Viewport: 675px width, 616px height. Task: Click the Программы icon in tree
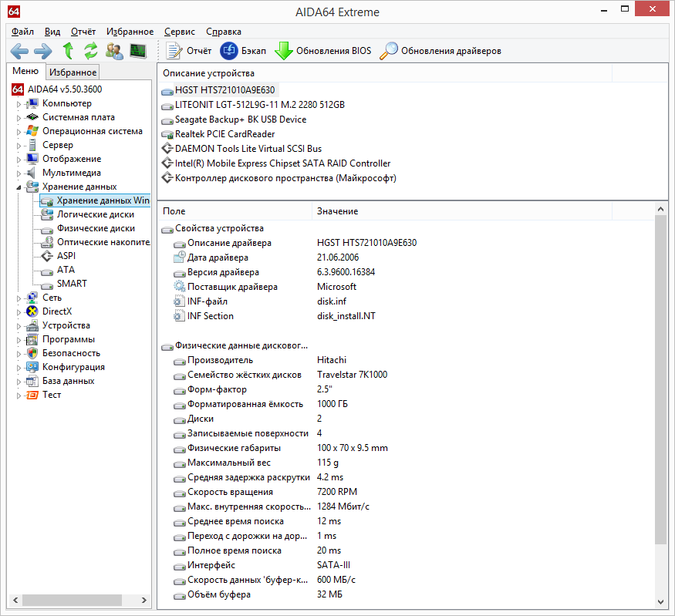[32, 339]
